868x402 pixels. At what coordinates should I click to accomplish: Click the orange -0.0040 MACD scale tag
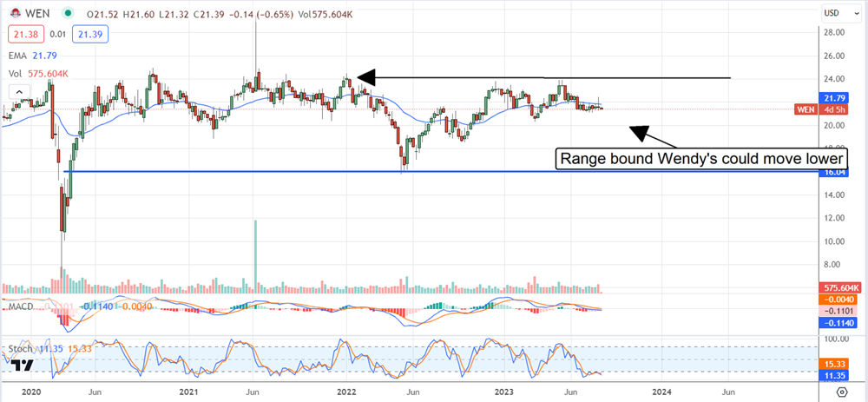point(838,300)
